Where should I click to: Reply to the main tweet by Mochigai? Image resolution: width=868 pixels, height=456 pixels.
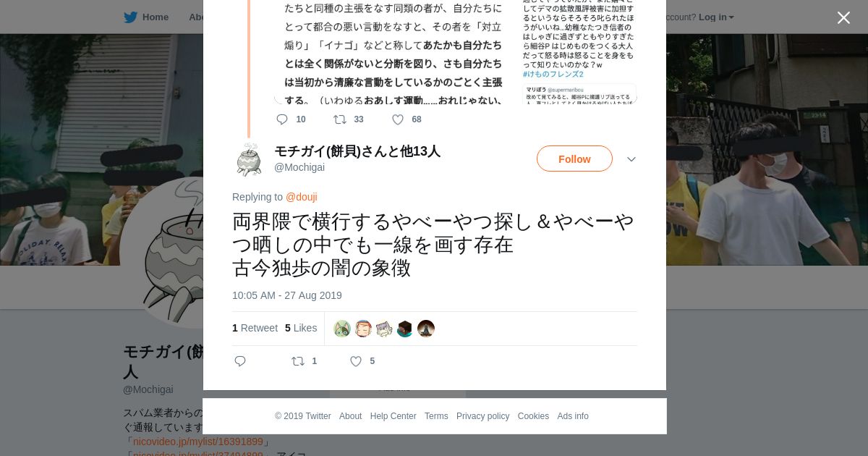click(241, 361)
